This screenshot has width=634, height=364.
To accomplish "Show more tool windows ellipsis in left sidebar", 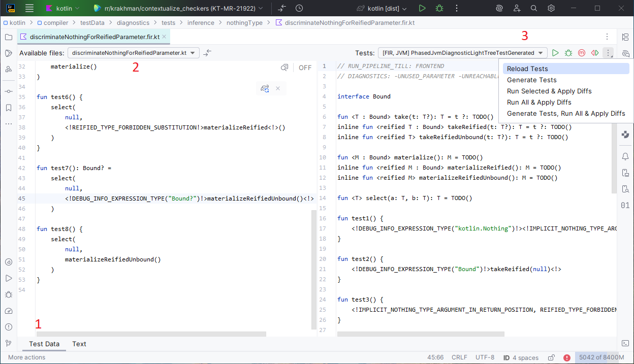I will [x=9, y=123].
